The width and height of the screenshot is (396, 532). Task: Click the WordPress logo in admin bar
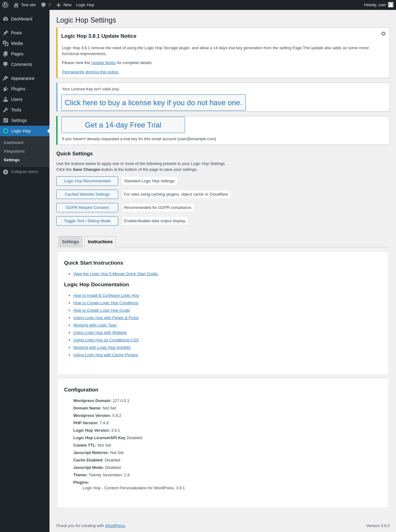click(5, 5)
